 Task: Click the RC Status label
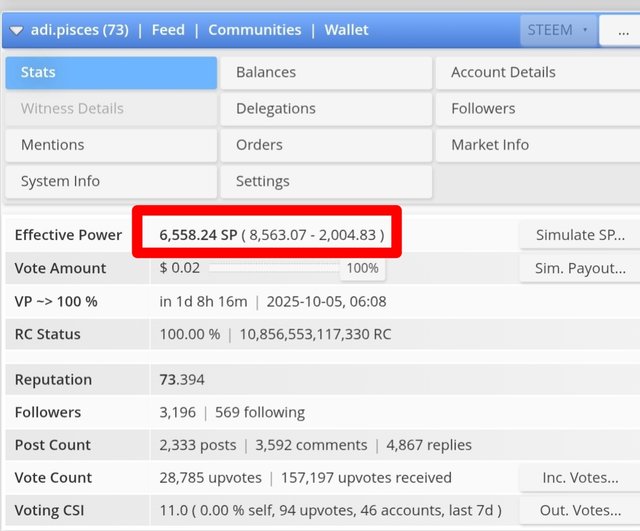(48, 334)
